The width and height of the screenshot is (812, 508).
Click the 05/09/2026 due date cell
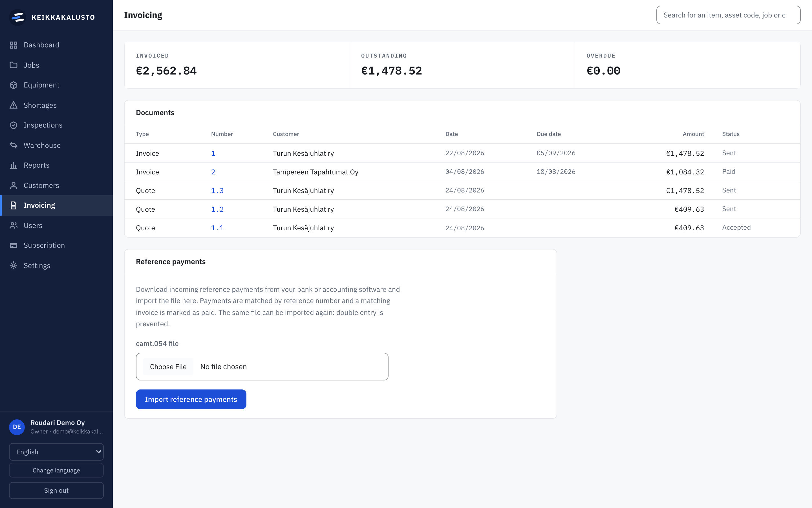click(556, 153)
